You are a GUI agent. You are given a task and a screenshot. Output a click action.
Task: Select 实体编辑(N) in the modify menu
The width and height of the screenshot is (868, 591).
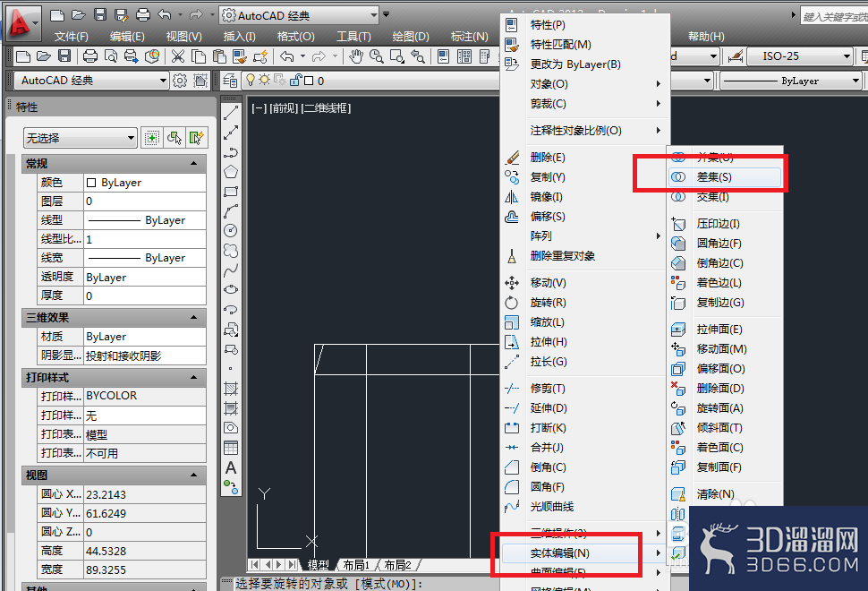pyautogui.click(x=584, y=553)
